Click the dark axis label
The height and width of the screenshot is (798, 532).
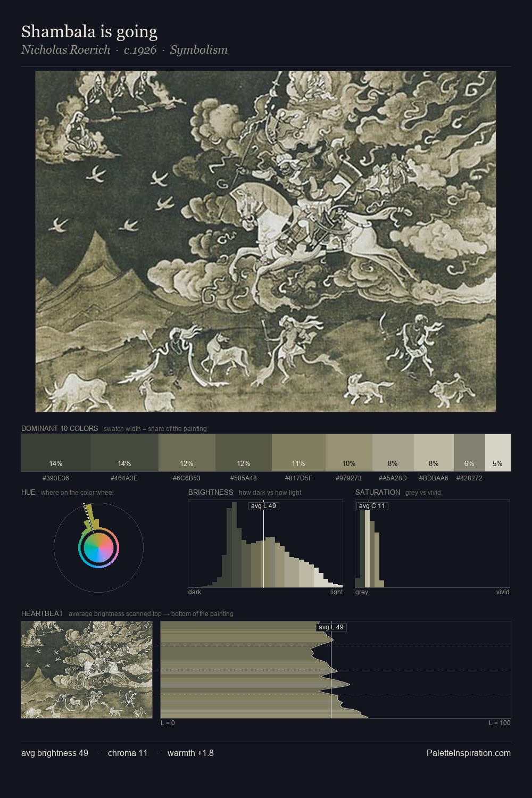point(195,592)
